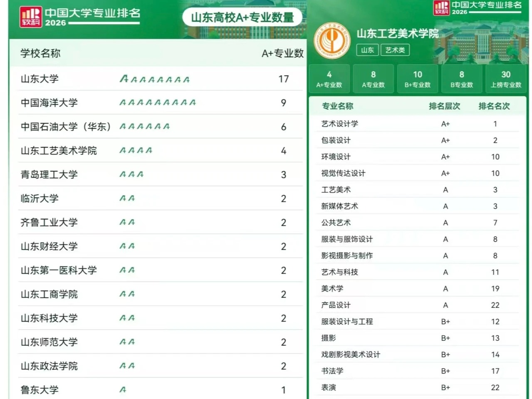
Task: Click the 影视摄影与制作 major
Action: click(347, 255)
